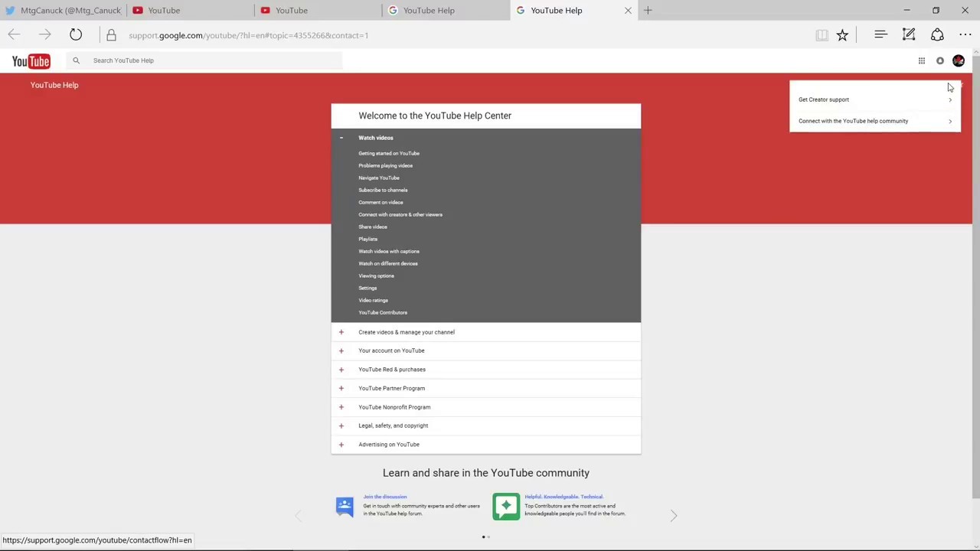Open the account avatar menu
980x551 pixels.
coord(959,61)
